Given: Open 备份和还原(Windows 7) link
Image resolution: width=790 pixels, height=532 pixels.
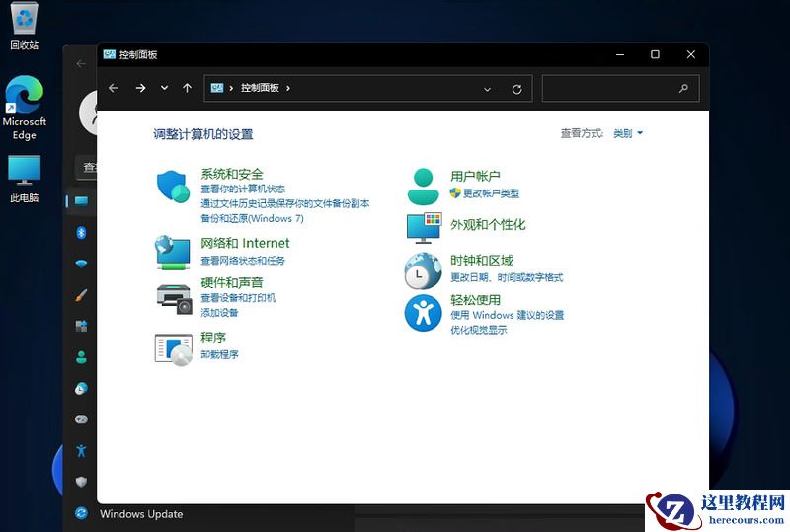Looking at the screenshot, I should [x=252, y=219].
